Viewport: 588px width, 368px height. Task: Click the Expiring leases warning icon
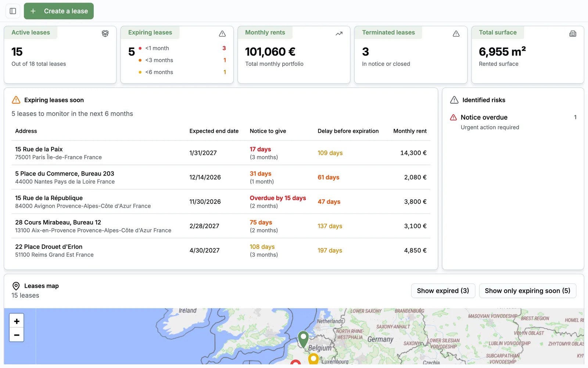pyautogui.click(x=222, y=33)
